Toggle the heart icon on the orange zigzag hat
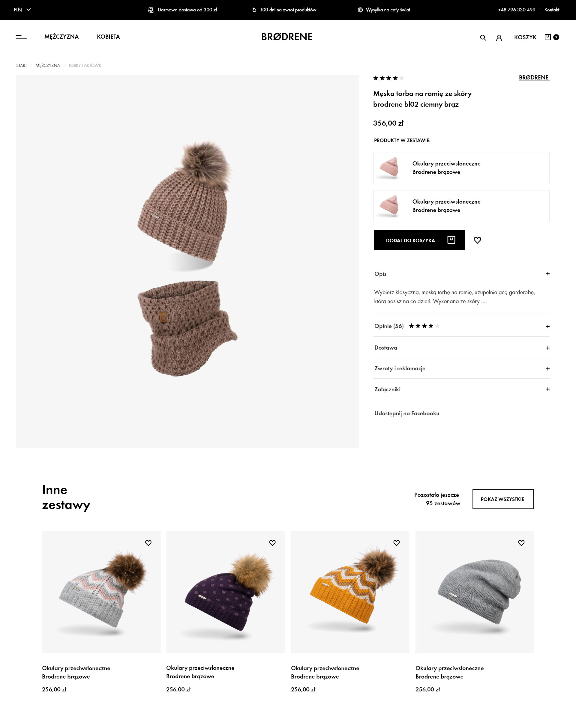 (x=396, y=543)
